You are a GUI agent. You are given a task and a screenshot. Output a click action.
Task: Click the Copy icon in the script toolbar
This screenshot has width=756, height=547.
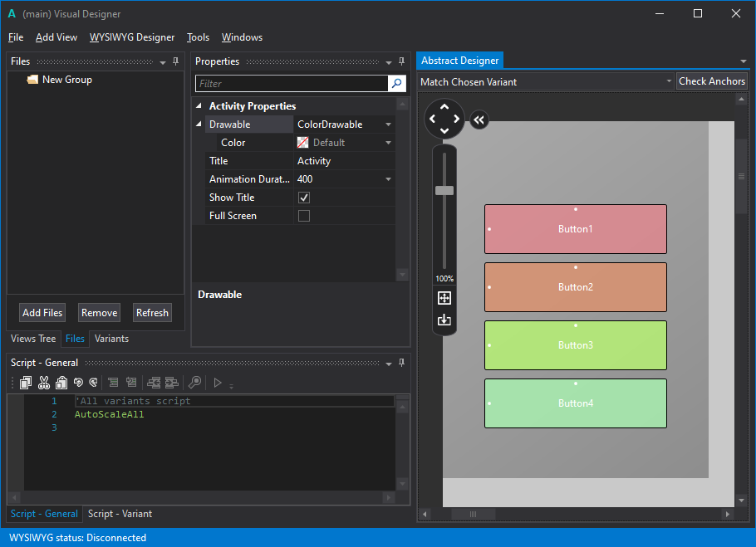[x=25, y=382]
